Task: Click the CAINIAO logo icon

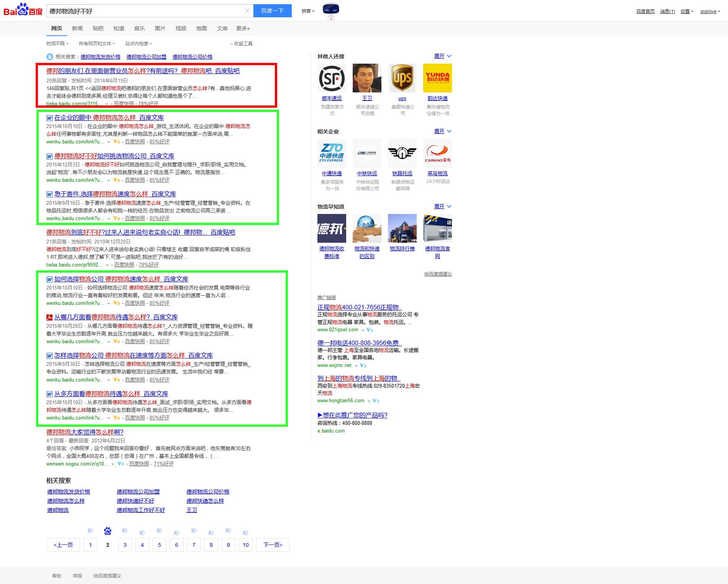Action: click(437, 153)
